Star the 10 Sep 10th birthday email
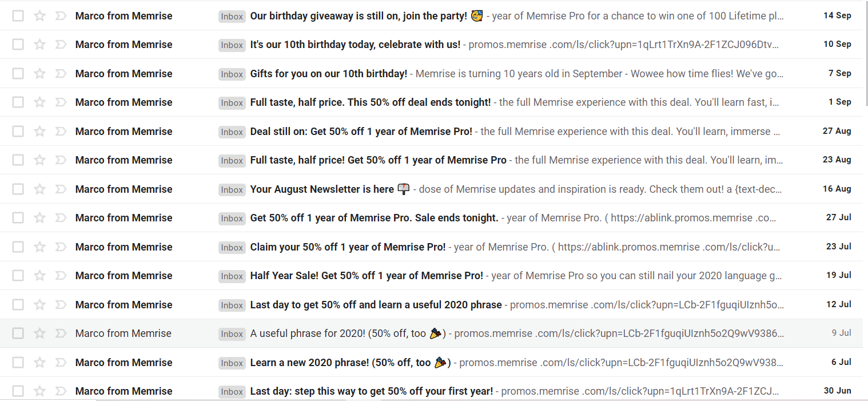Viewport: 868px width, 401px height. (x=39, y=45)
